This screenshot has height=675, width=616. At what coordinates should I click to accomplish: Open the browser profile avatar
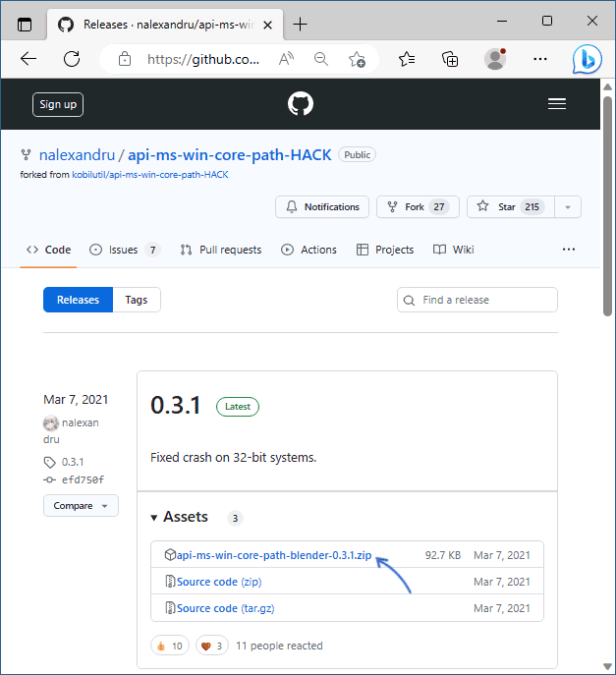(495, 59)
